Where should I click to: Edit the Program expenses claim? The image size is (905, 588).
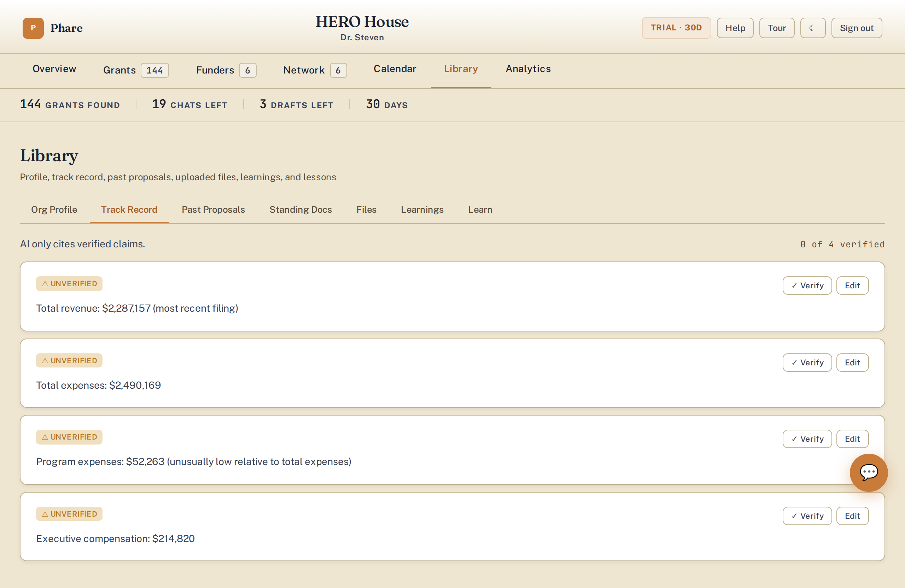tap(852, 439)
